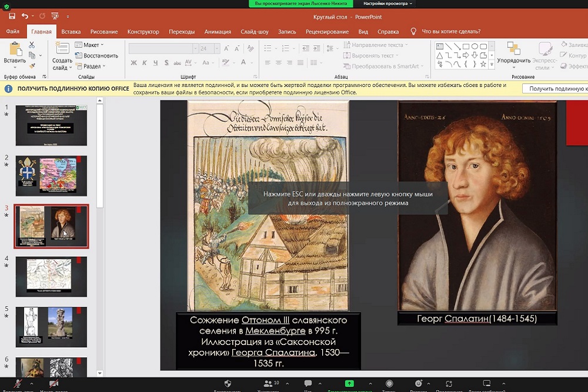This screenshot has width=588, height=392.
Task: Click Получить подлинную license button
Action: (x=556, y=89)
